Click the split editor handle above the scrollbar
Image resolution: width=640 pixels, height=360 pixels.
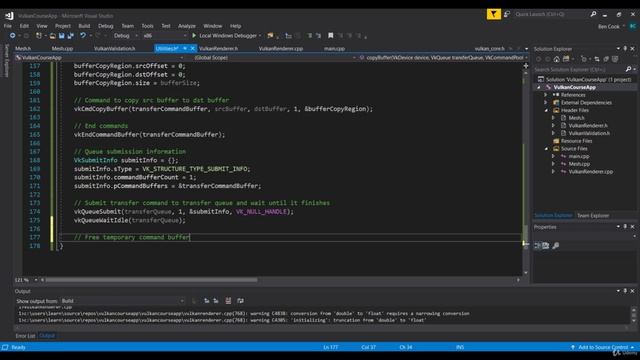[526, 65]
